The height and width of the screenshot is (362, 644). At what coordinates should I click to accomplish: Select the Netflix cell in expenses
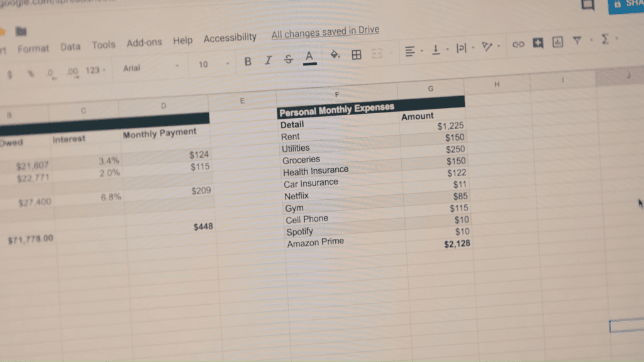(297, 196)
